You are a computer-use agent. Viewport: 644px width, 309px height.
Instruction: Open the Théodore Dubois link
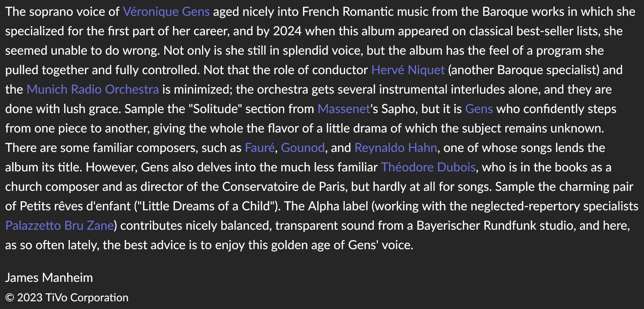(428, 167)
